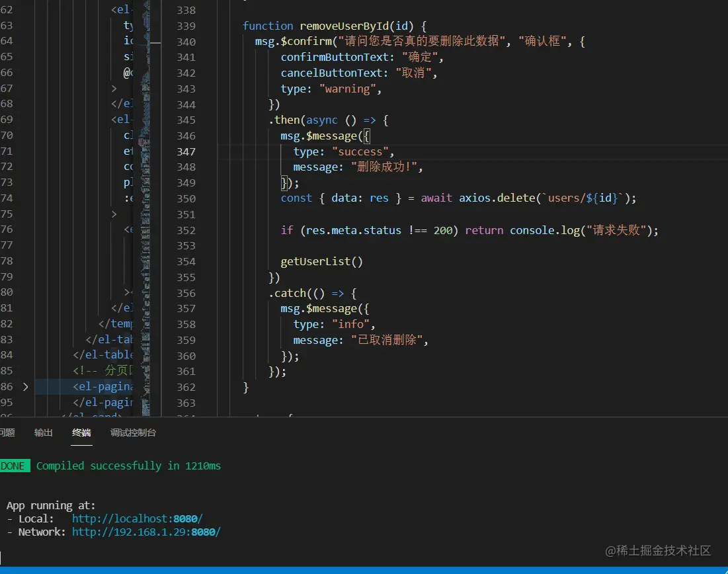
Task: Click the "请求失败" string
Action: (x=616, y=230)
